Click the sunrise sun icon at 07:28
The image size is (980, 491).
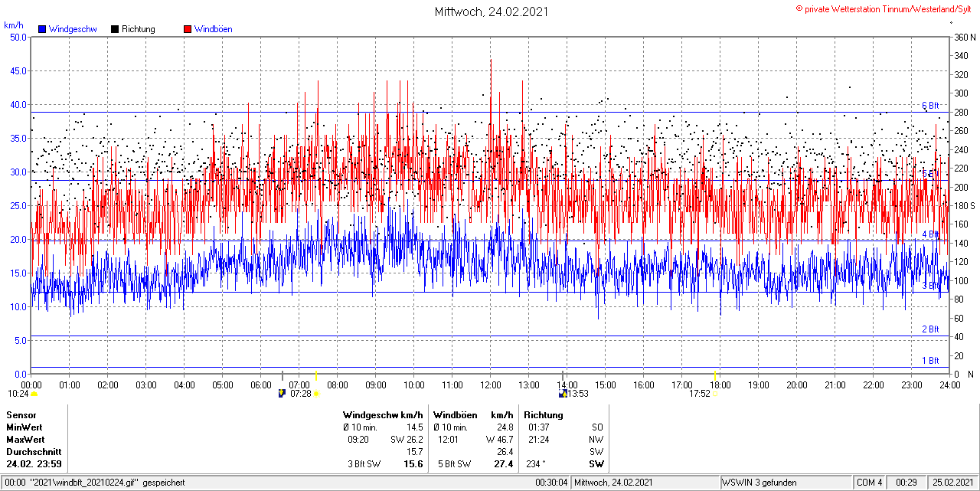point(316,394)
